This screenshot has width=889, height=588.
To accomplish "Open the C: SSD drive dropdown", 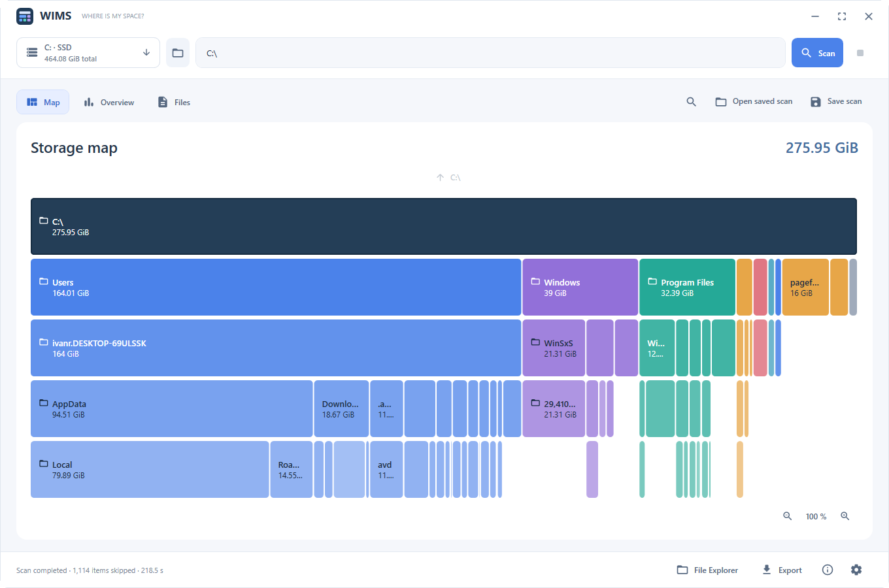I will pyautogui.click(x=88, y=53).
